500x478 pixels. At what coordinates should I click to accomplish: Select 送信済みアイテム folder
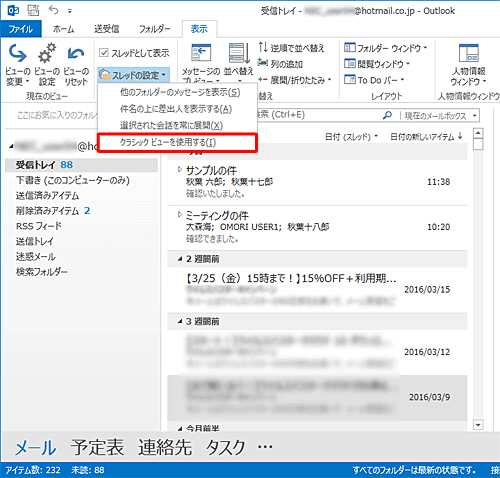coord(47,195)
